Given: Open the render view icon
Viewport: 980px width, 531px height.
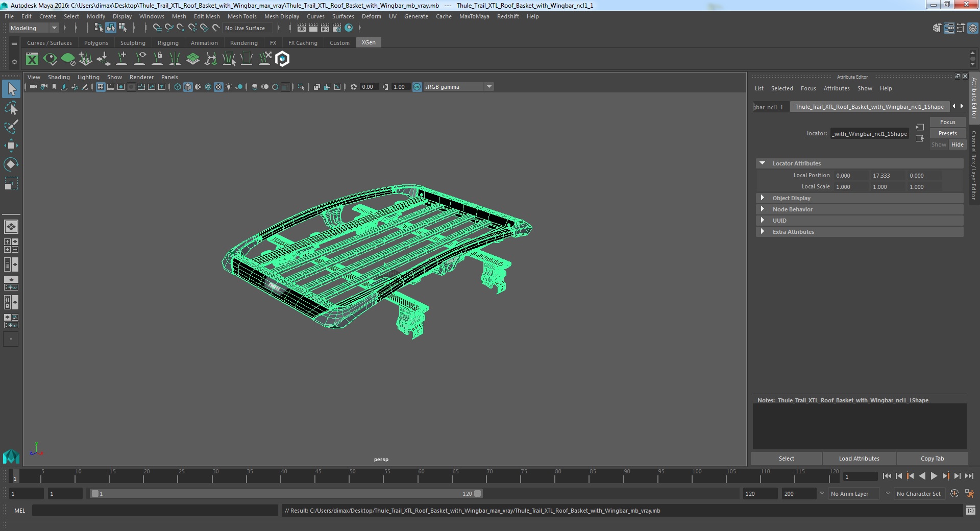Looking at the screenshot, I should click(302, 28).
